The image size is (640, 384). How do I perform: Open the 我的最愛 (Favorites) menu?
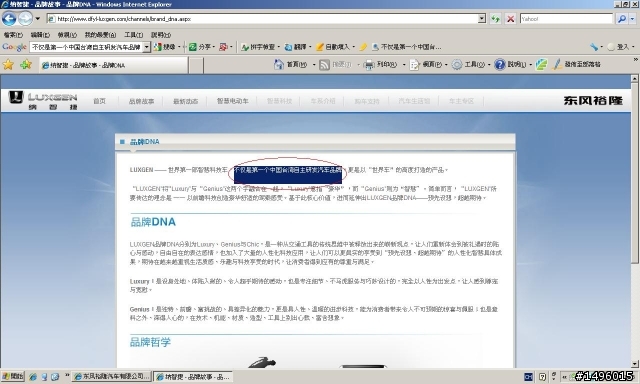(100, 35)
